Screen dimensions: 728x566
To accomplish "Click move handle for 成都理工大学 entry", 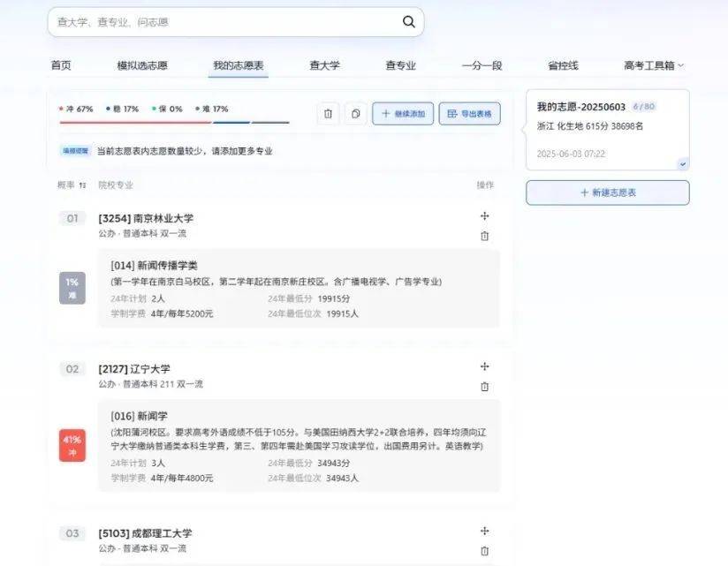I will pos(484,531).
